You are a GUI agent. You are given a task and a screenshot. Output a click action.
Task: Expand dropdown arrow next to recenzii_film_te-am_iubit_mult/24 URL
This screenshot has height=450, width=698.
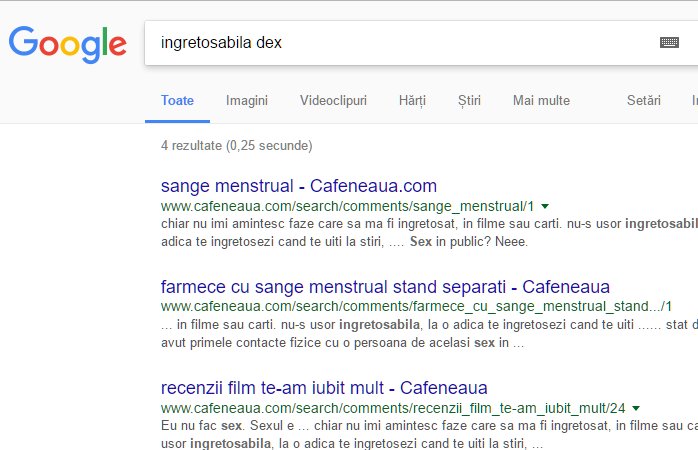(636, 408)
